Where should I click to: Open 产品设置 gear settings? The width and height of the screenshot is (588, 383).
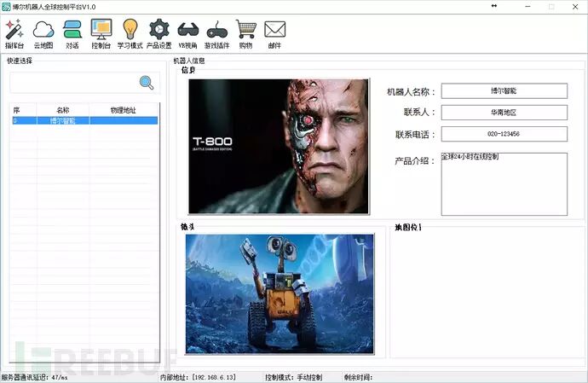click(159, 34)
